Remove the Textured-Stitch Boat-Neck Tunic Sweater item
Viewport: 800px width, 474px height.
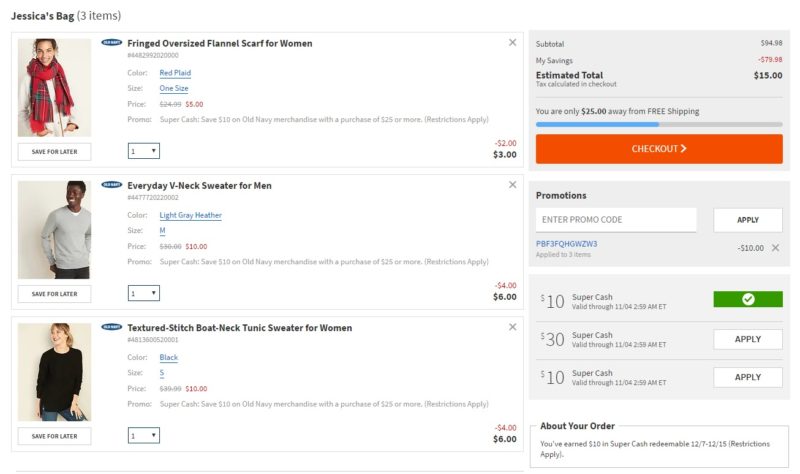(x=512, y=327)
